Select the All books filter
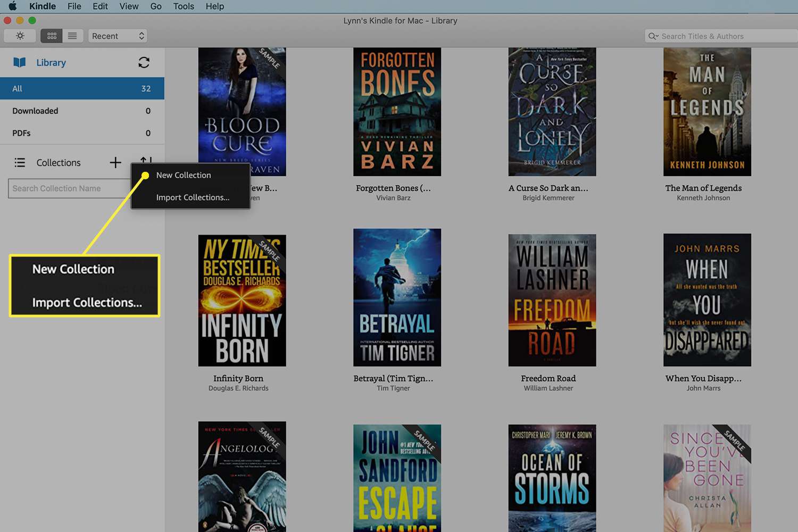The image size is (798, 532). [x=82, y=88]
